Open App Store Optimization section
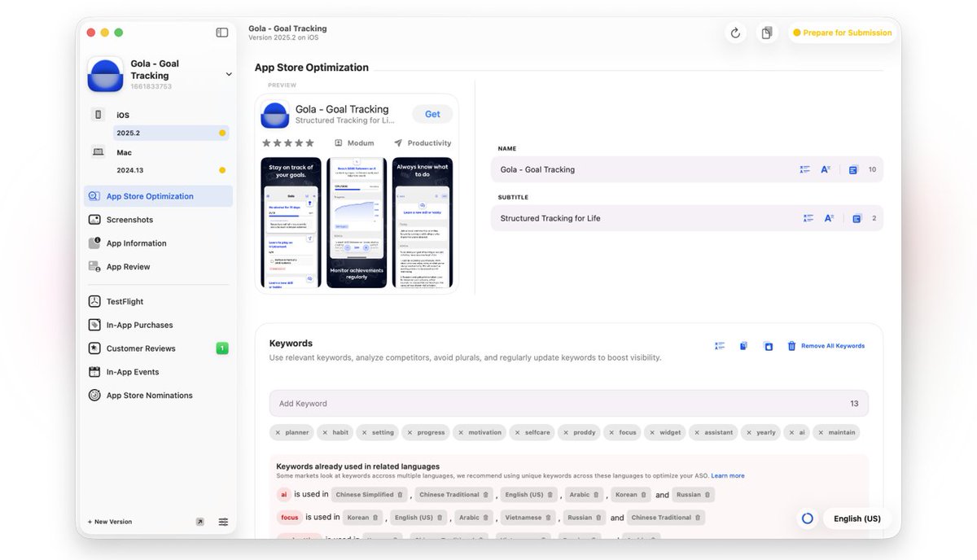Screen dimensions: 977x560 (158, 196)
